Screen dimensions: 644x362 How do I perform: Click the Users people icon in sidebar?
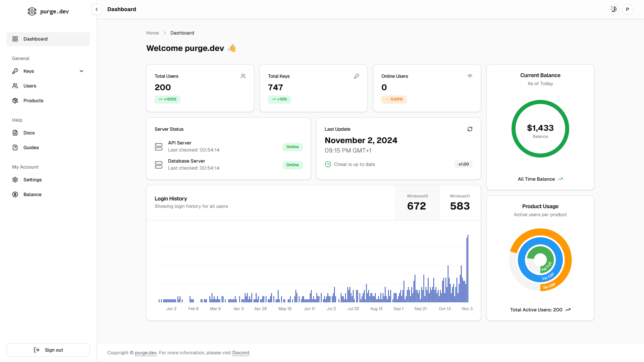point(15,86)
